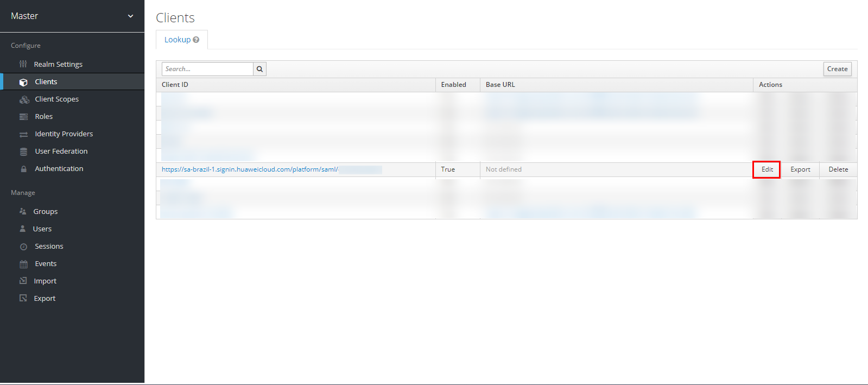Open the sa-brazil-1 huaweicloud client link
This screenshot has height=385, width=868.
coord(250,169)
